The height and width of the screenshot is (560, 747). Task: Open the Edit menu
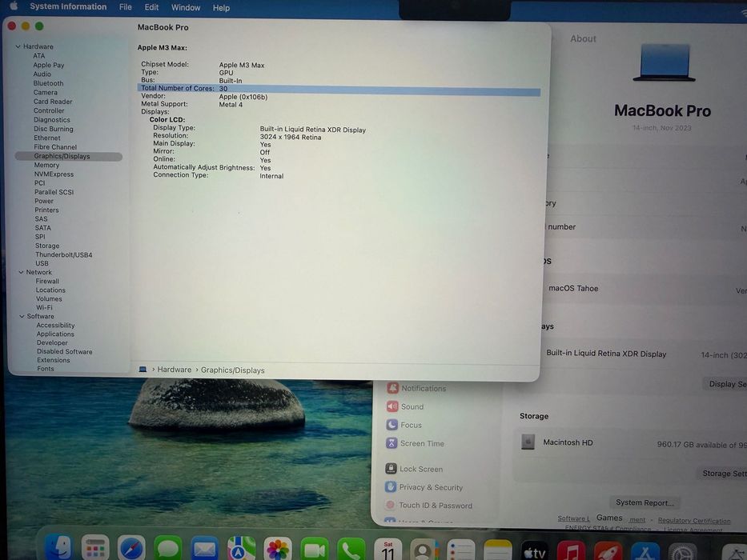click(151, 7)
